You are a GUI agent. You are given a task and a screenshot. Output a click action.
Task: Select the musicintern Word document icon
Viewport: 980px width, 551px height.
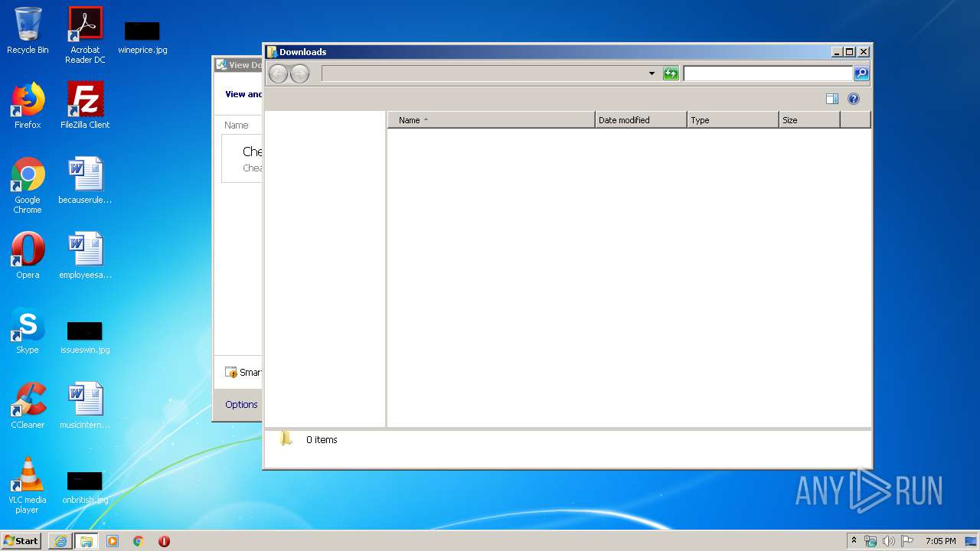(85, 406)
